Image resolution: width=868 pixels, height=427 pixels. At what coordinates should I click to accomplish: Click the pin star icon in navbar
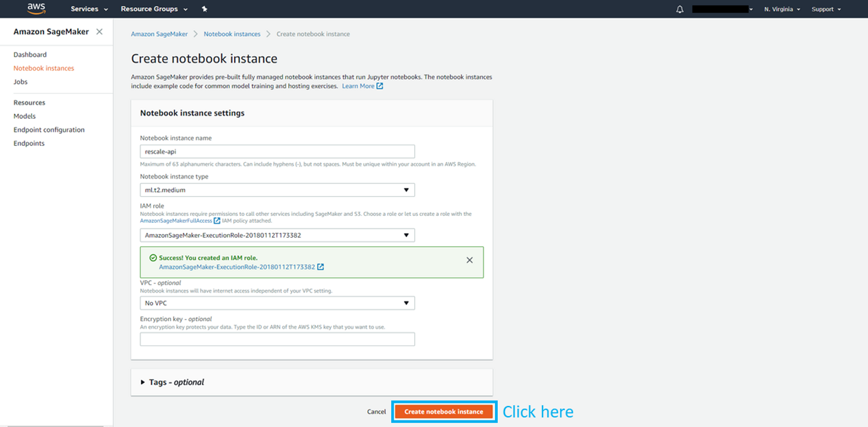pos(204,9)
